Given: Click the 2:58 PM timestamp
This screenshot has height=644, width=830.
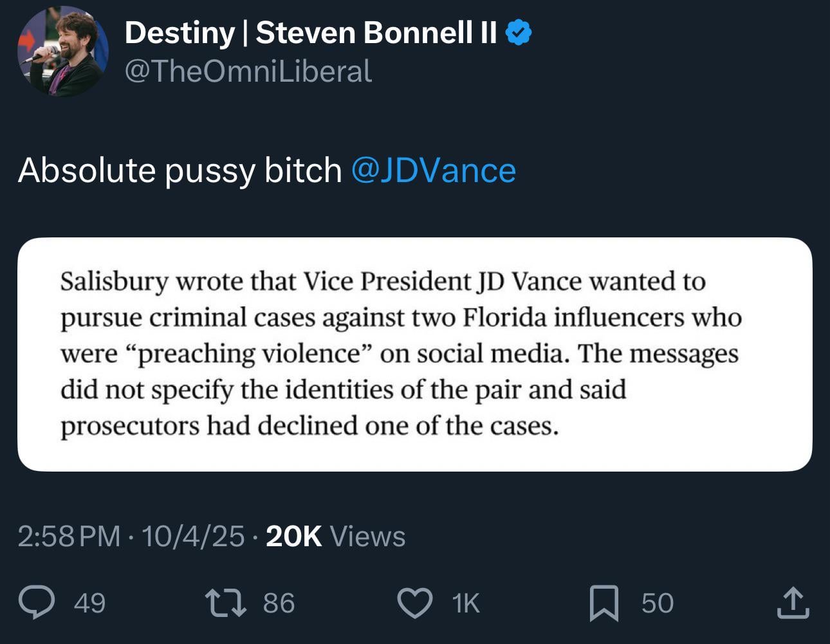Looking at the screenshot, I should (69, 536).
